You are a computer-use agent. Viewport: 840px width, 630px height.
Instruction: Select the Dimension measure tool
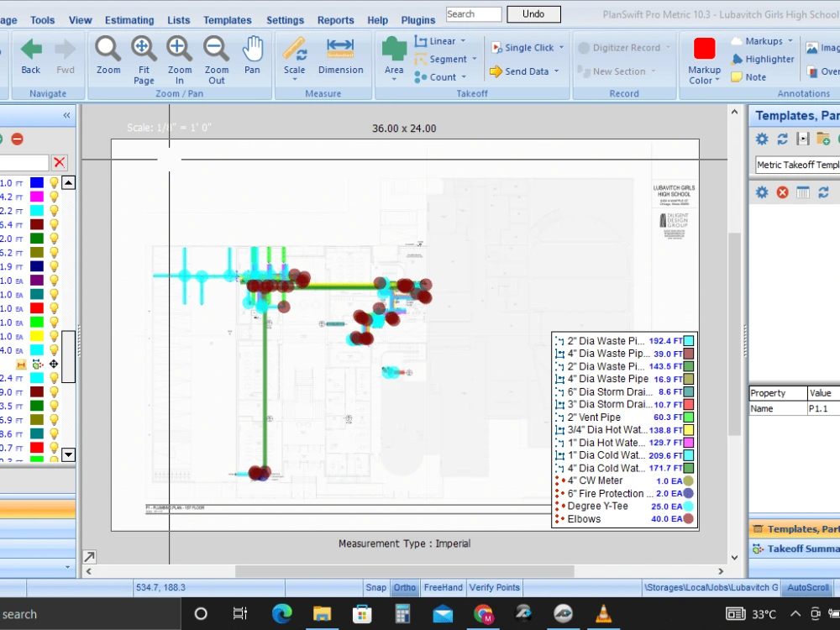tap(341, 49)
